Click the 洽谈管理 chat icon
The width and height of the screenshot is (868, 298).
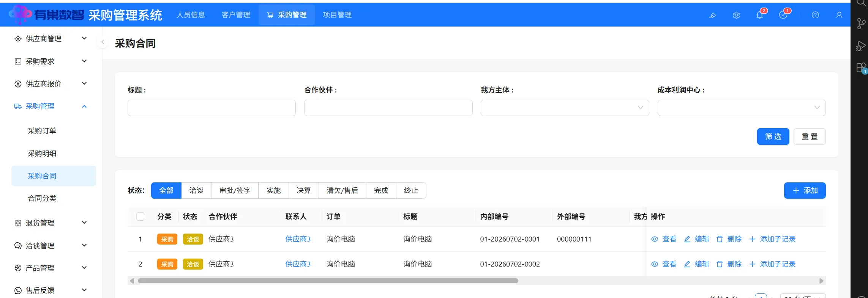click(18, 246)
